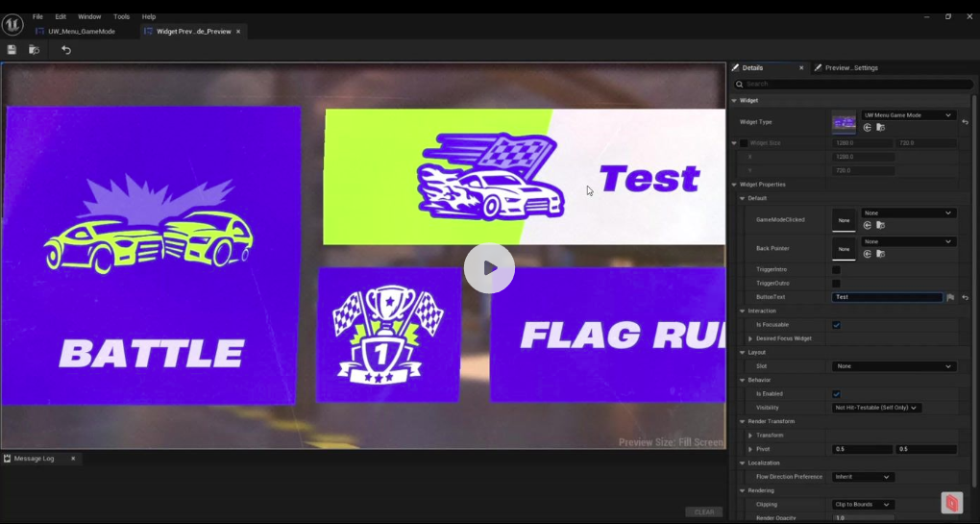Collapse the Layout section
This screenshot has width=980, height=524.
(743, 353)
